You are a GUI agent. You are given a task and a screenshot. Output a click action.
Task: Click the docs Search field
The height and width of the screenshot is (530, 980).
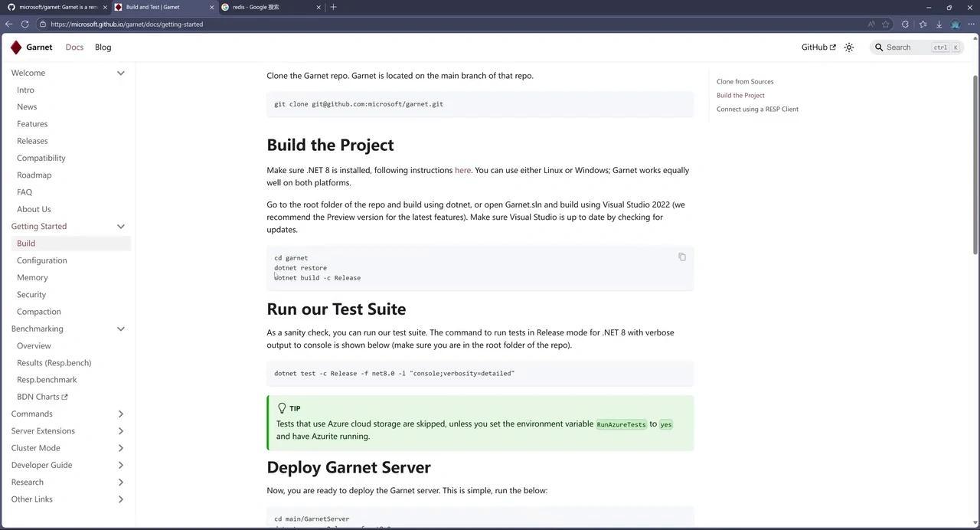click(x=908, y=47)
